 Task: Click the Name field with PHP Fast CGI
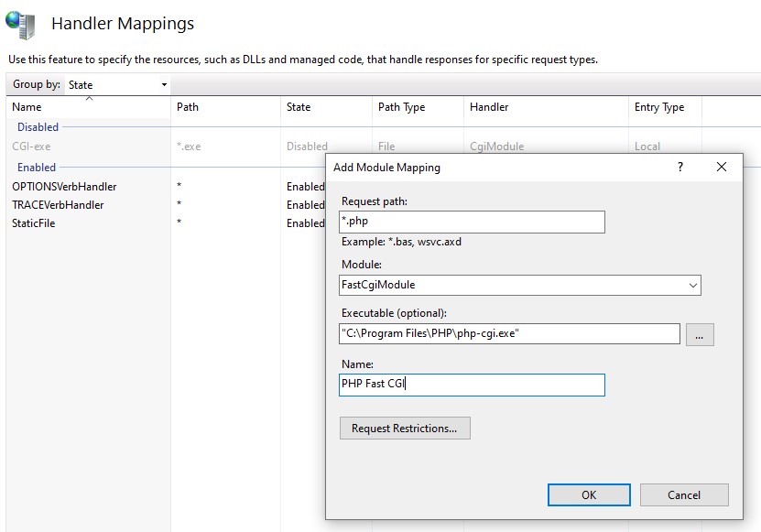pyautogui.click(x=472, y=385)
